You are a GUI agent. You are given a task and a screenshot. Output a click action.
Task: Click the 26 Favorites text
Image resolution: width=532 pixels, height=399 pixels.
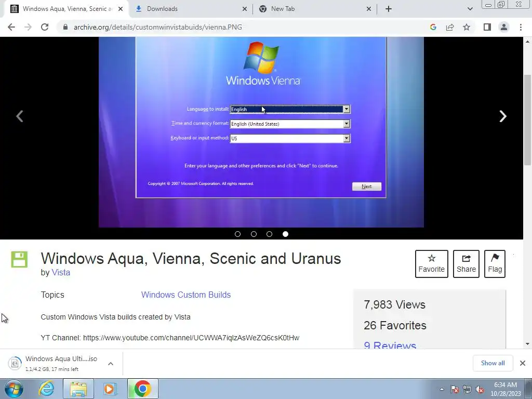click(395, 325)
